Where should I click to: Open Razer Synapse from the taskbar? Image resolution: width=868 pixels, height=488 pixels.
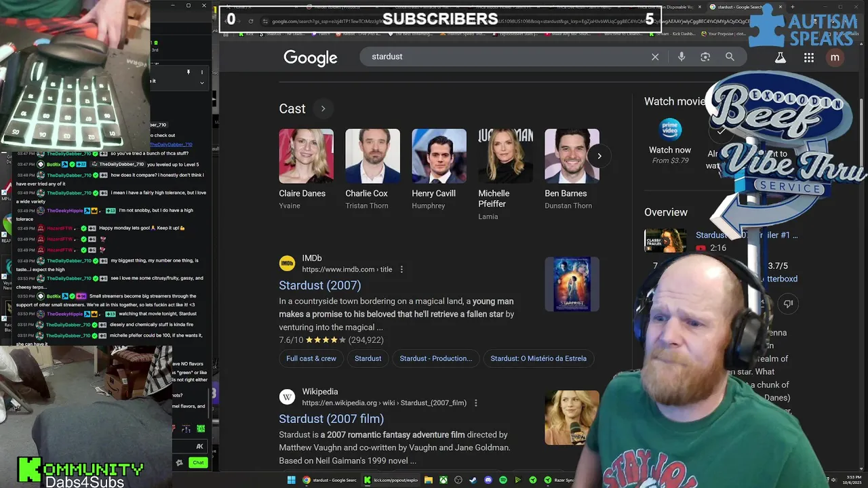[559, 480]
